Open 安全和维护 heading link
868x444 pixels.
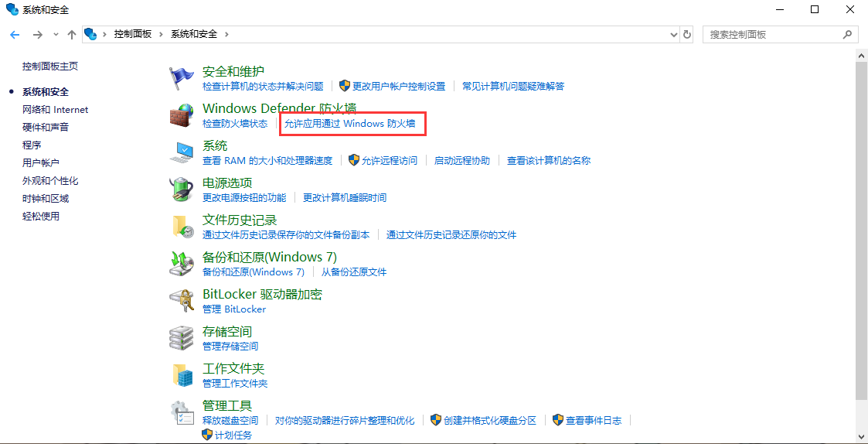233,71
